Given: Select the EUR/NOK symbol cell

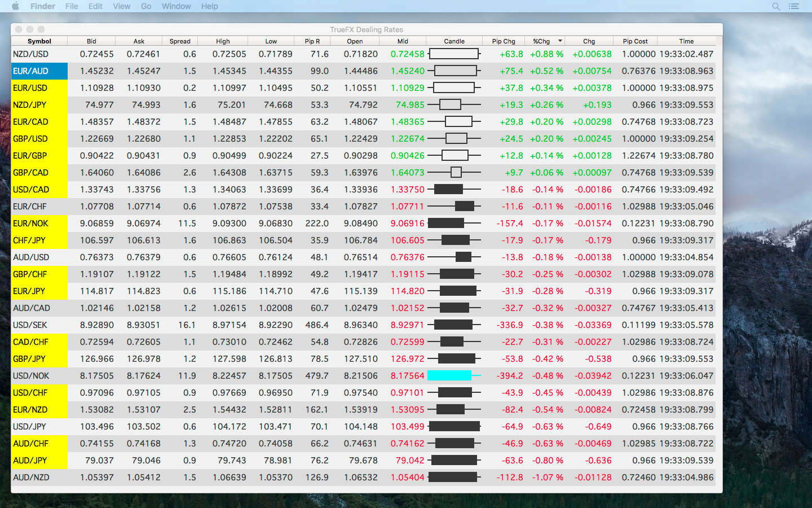Looking at the screenshot, I should 39,224.
